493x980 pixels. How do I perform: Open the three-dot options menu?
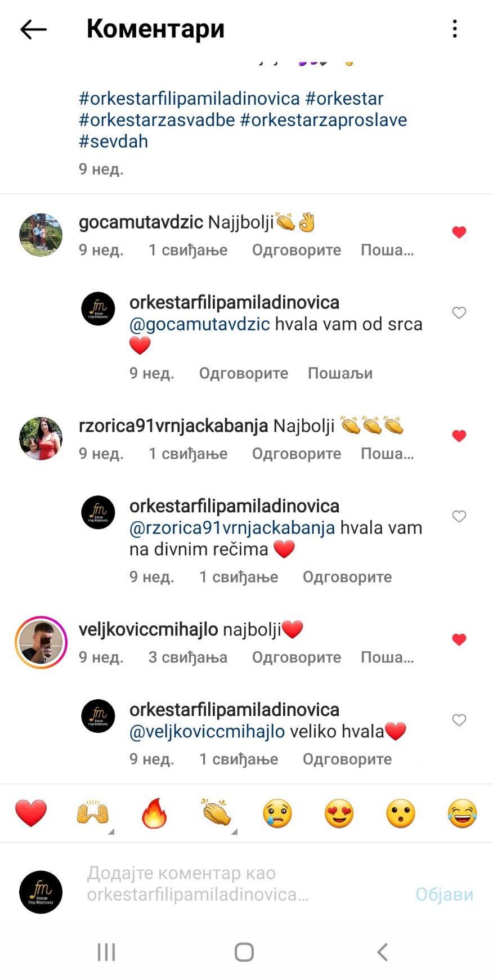click(x=455, y=29)
